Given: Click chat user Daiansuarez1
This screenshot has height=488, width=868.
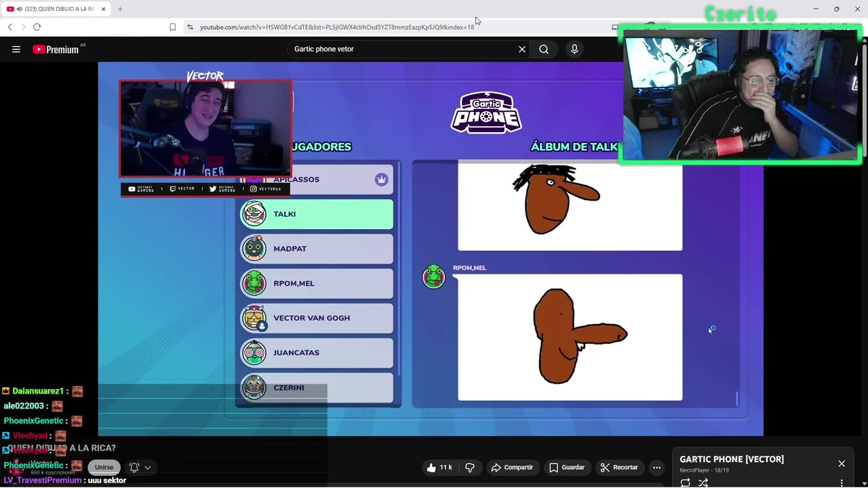Looking at the screenshot, I should coord(38,391).
